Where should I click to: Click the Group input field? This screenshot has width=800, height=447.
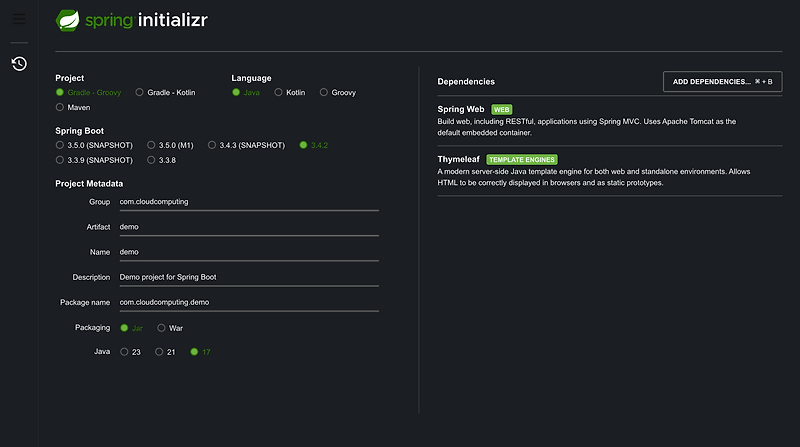(248, 201)
